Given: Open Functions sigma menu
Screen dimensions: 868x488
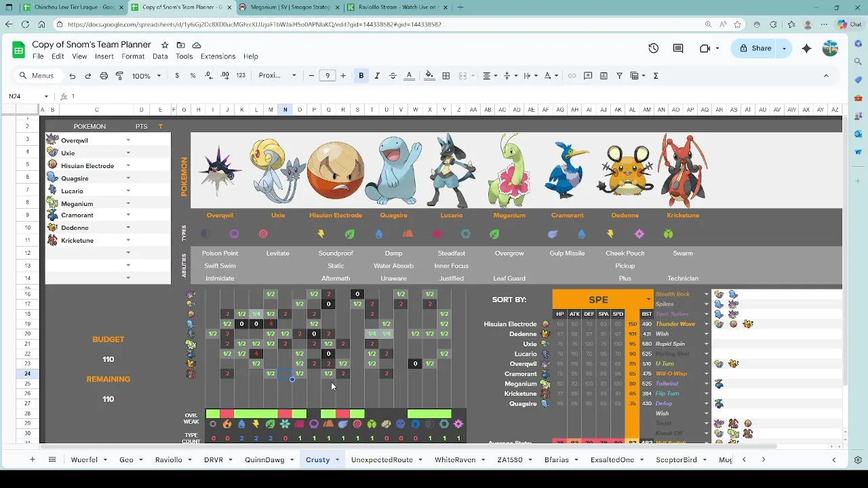Looking at the screenshot, I should point(656,76).
